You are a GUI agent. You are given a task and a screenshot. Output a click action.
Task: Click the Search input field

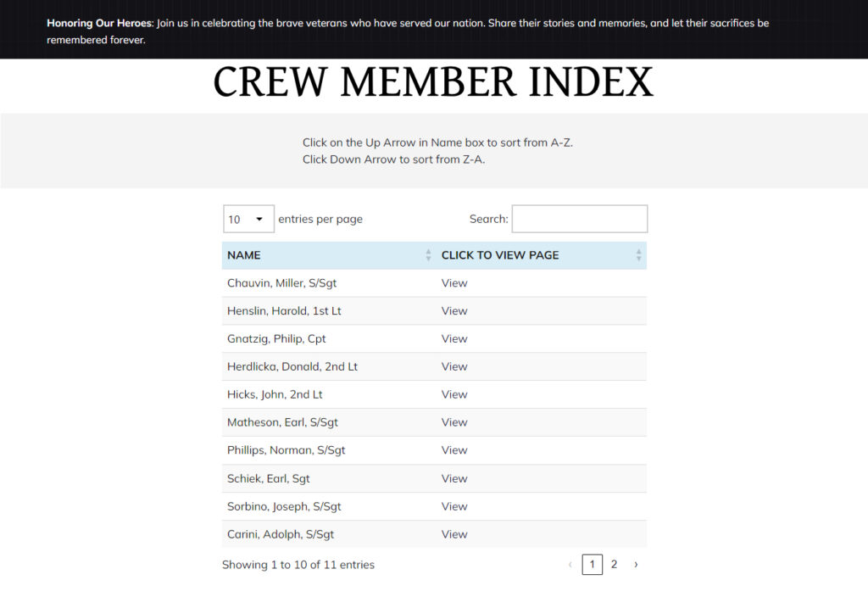pos(579,219)
